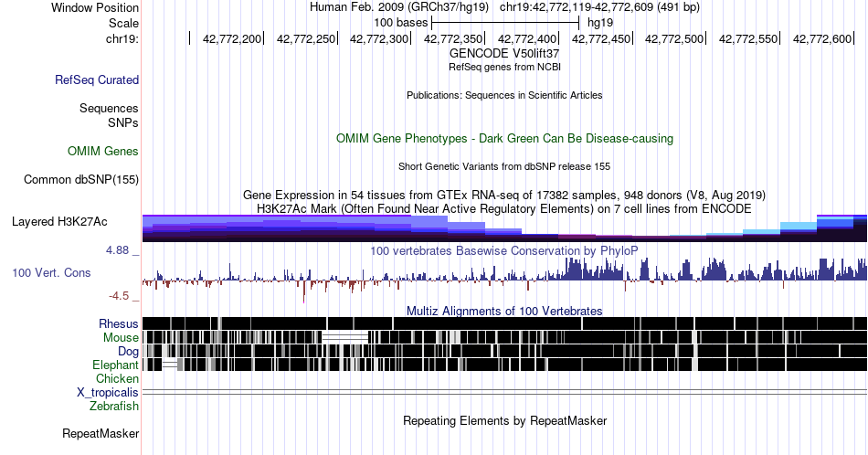Click Short Genetic Variants from dbSNP title

504,166
